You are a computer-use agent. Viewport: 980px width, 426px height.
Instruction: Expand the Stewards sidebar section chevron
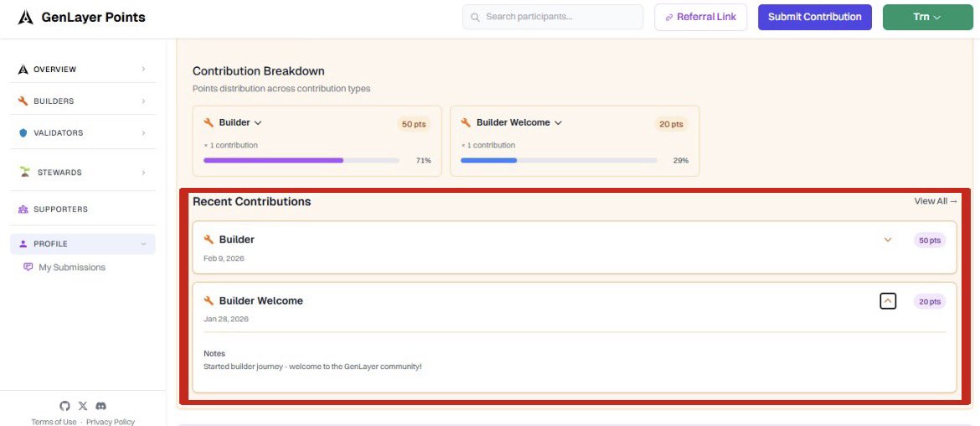tap(143, 172)
